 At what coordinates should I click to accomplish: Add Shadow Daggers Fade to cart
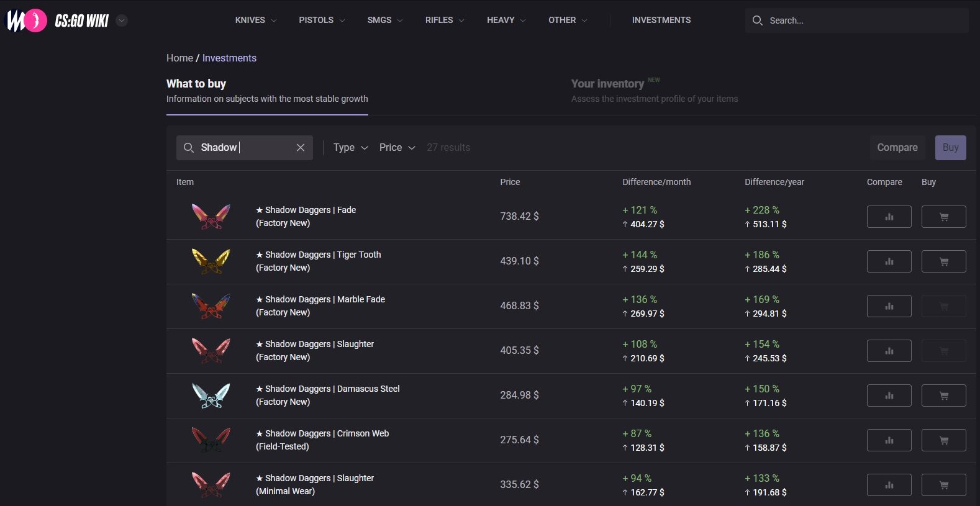click(943, 217)
